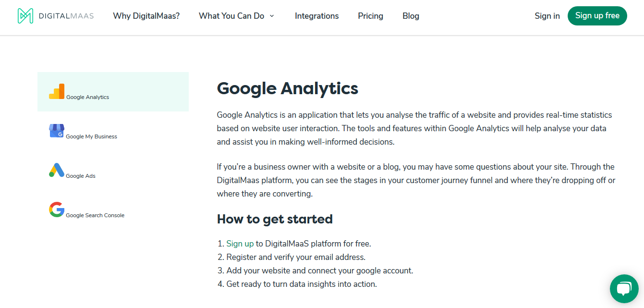Image resolution: width=644 pixels, height=308 pixels.
Task: Click the DigitalMaas logo icon
Action: pos(25,16)
